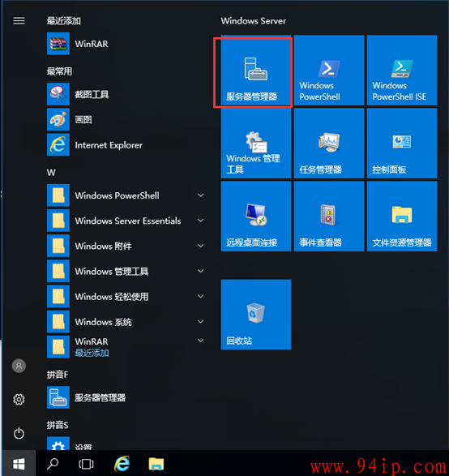Open the 事件查看器 tile
449x476 pixels.
coord(329,217)
